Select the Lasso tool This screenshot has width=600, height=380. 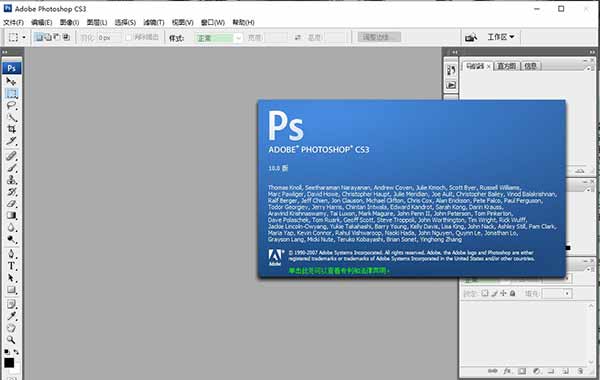11,106
